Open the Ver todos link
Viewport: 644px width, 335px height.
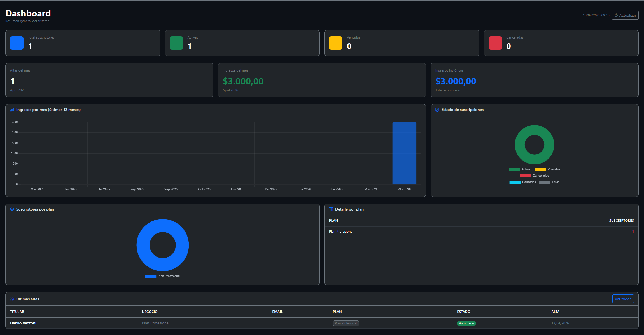[623, 299]
